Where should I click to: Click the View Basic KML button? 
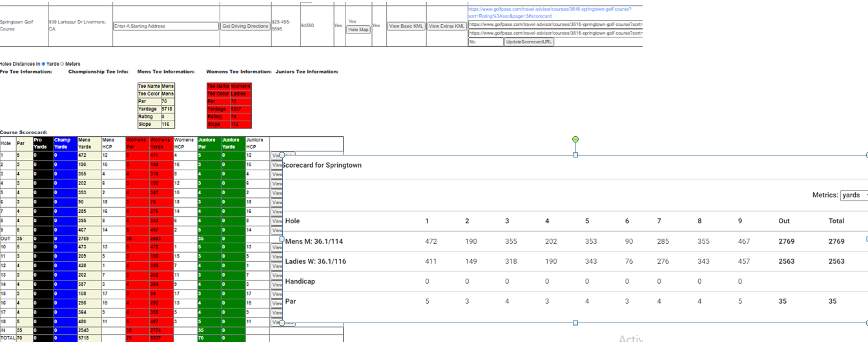[x=406, y=26]
